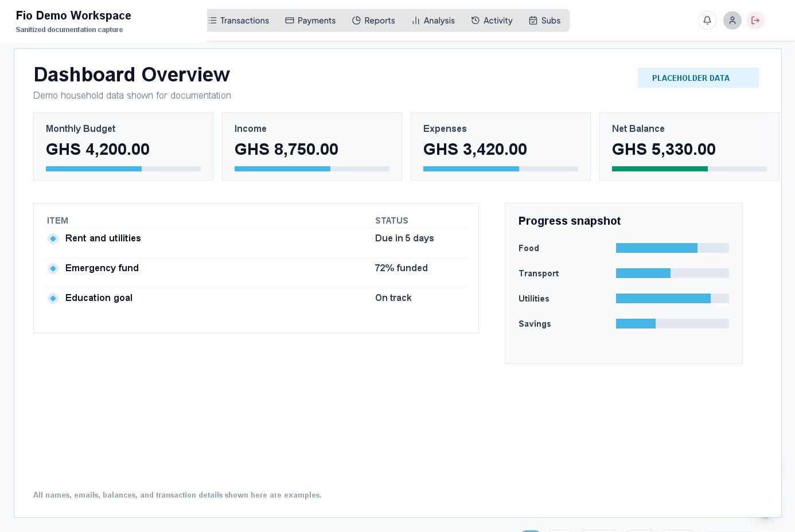The height and width of the screenshot is (532, 795).
Task: Click the Due in 5 days status
Action: [x=404, y=238]
